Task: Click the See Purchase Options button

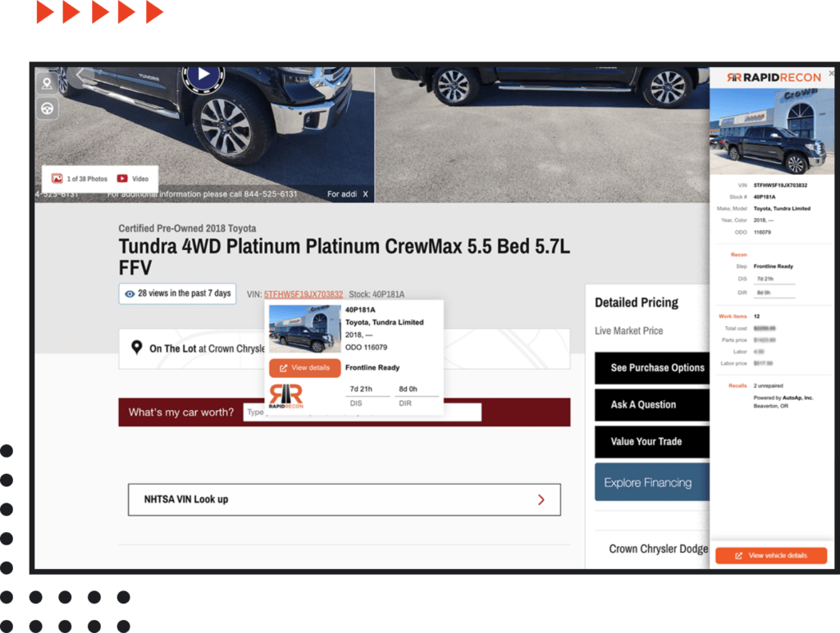Action: pyautogui.click(x=652, y=368)
